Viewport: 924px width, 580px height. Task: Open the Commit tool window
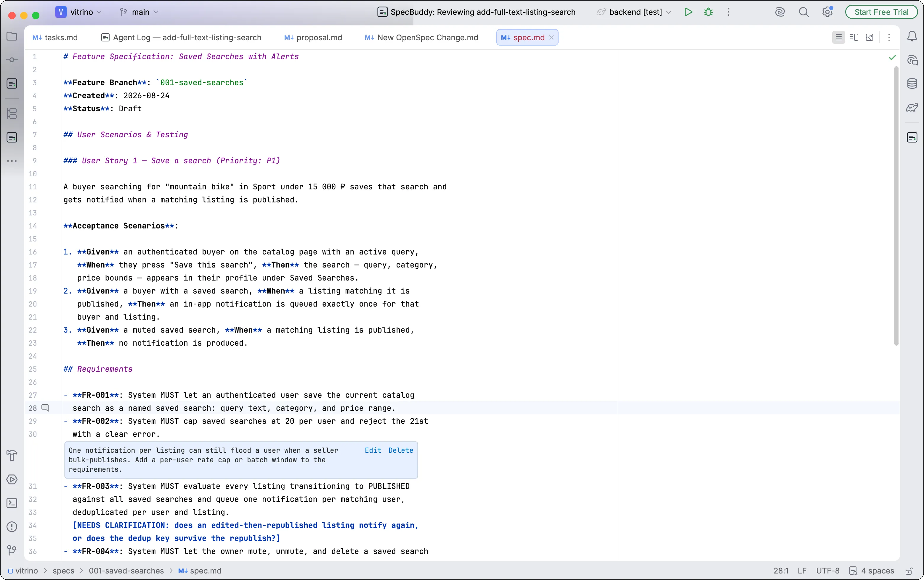click(x=12, y=60)
